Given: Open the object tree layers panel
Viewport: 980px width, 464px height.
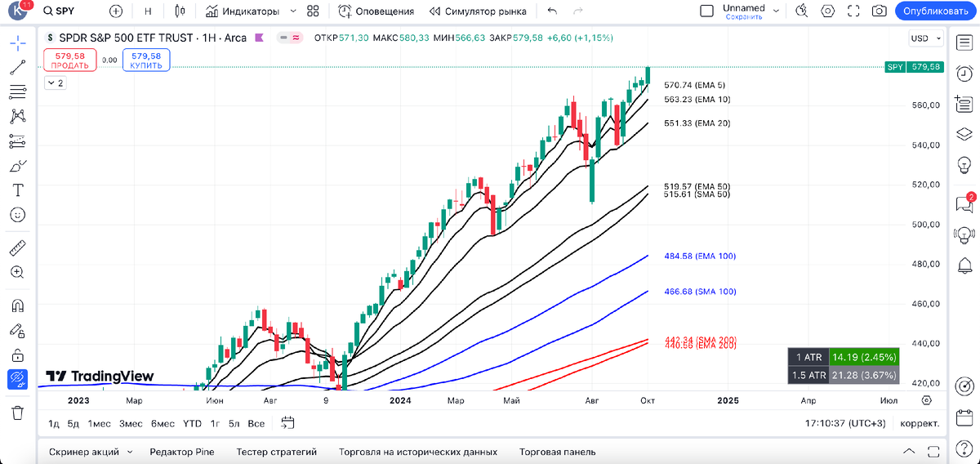Looking at the screenshot, I should (964, 135).
